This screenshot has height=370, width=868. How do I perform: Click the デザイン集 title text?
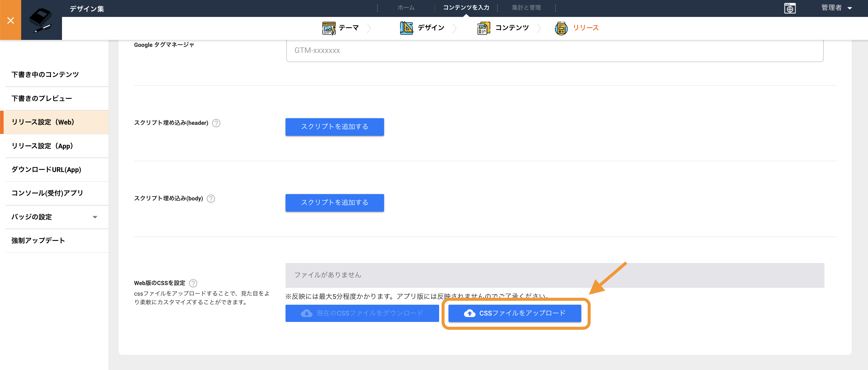[87, 9]
